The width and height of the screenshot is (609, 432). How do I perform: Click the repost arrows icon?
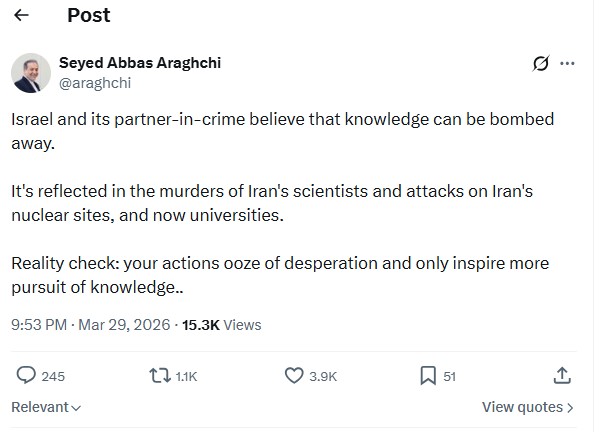point(159,376)
